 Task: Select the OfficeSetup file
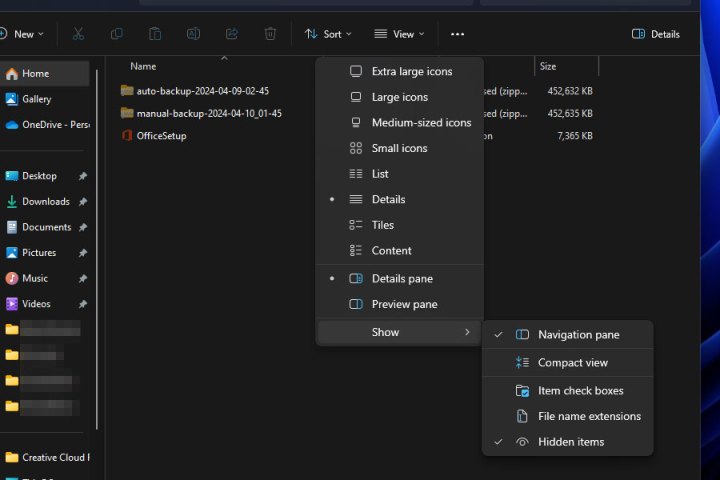coord(161,136)
